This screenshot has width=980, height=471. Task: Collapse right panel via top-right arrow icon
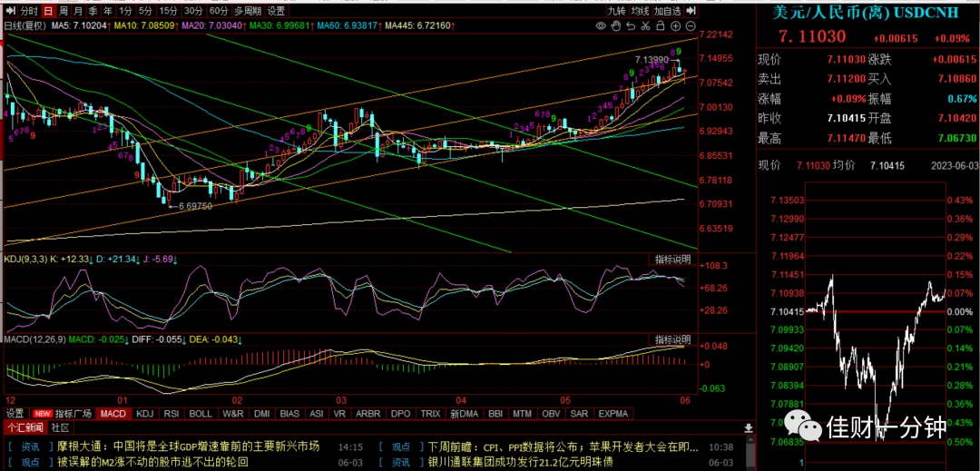point(691,11)
